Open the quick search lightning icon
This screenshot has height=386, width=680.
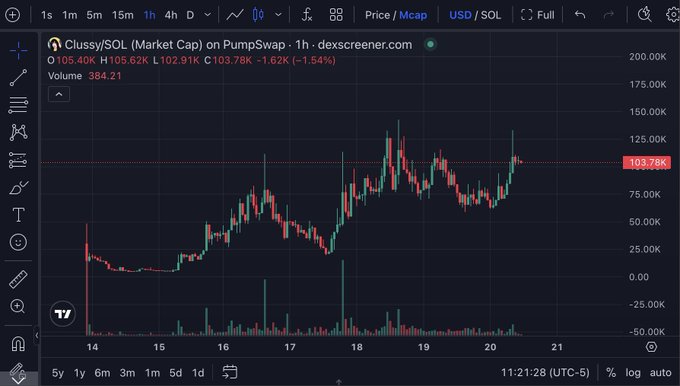(645, 15)
